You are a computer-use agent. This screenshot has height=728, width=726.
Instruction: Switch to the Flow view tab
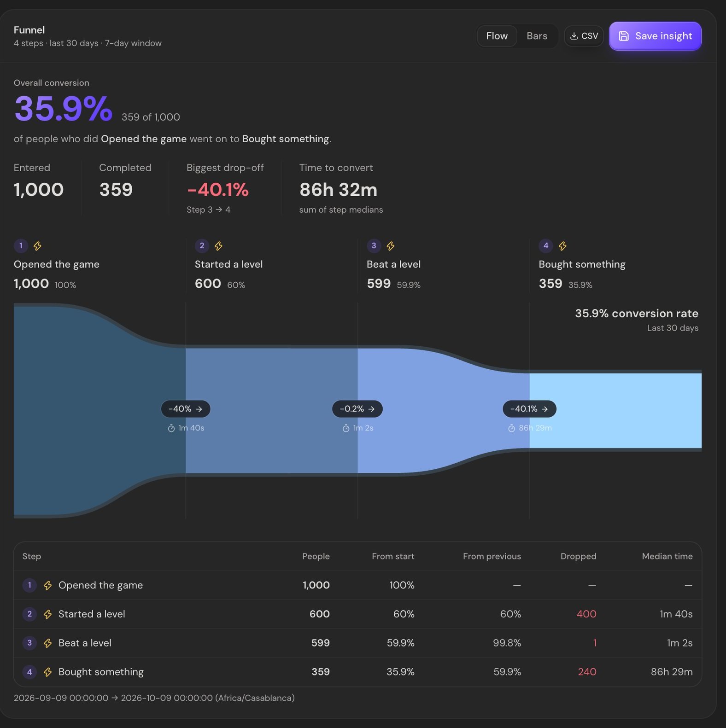497,36
